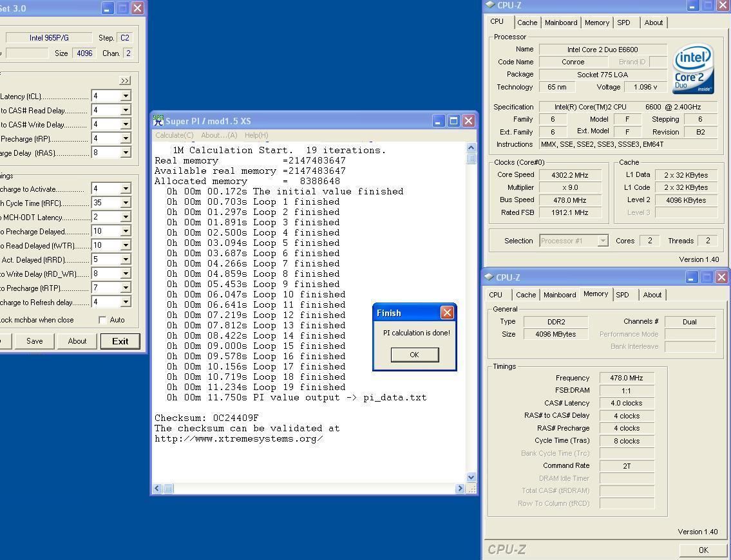The width and height of the screenshot is (731, 560).
Task: Click Super PI horizontal scroll left arrow
Action: pos(157,489)
